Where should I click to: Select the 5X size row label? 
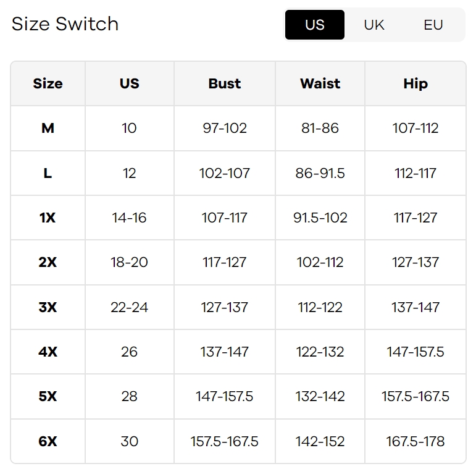coord(48,396)
